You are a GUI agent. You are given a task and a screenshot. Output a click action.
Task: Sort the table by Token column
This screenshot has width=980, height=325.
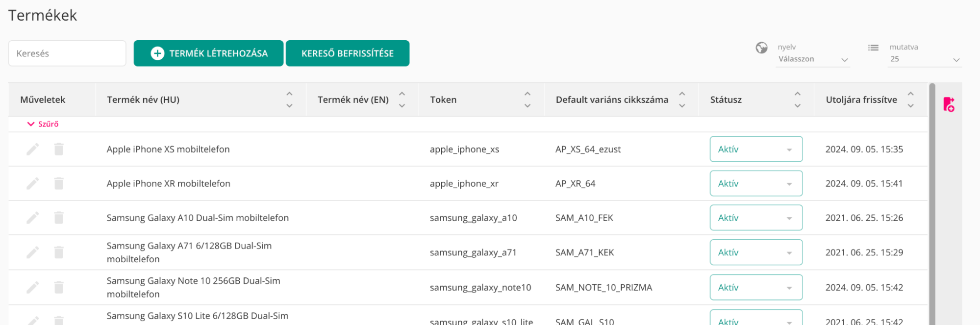528,100
